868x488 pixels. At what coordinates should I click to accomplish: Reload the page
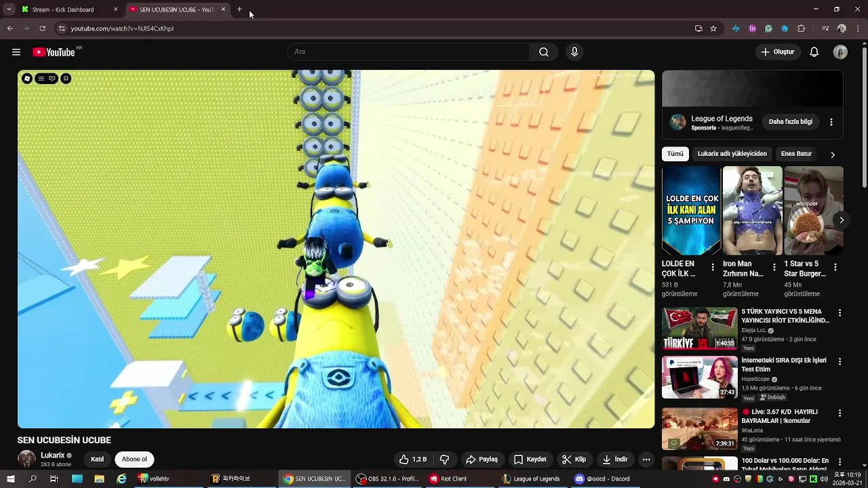click(42, 28)
